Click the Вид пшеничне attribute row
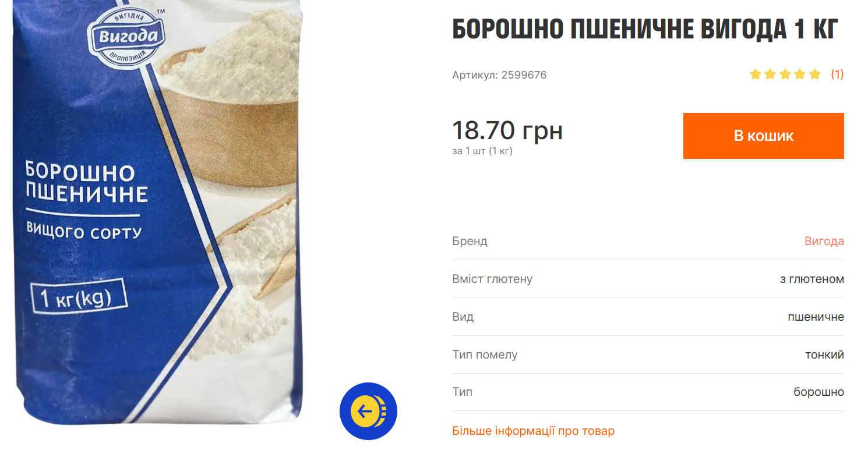The image size is (868, 468). [648, 317]
